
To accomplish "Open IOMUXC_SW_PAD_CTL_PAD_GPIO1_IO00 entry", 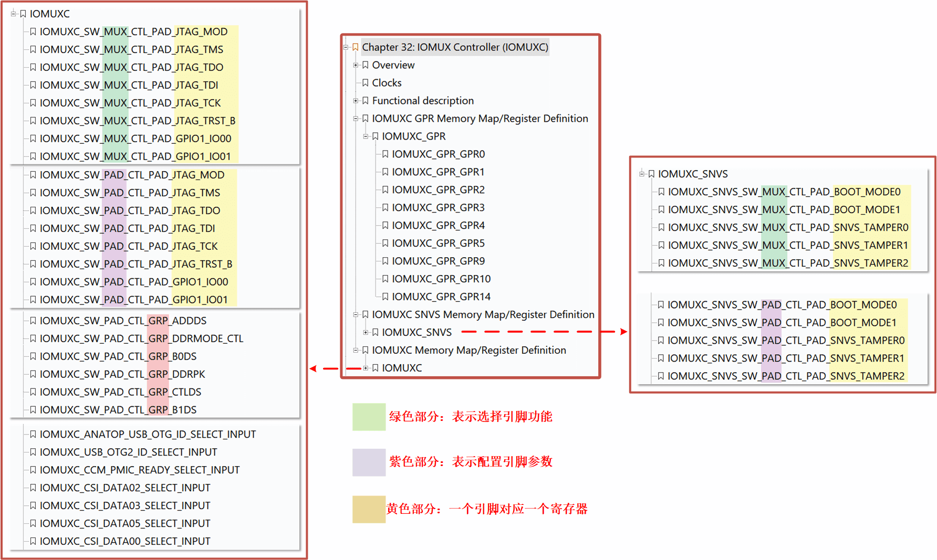I will [133, 282].
